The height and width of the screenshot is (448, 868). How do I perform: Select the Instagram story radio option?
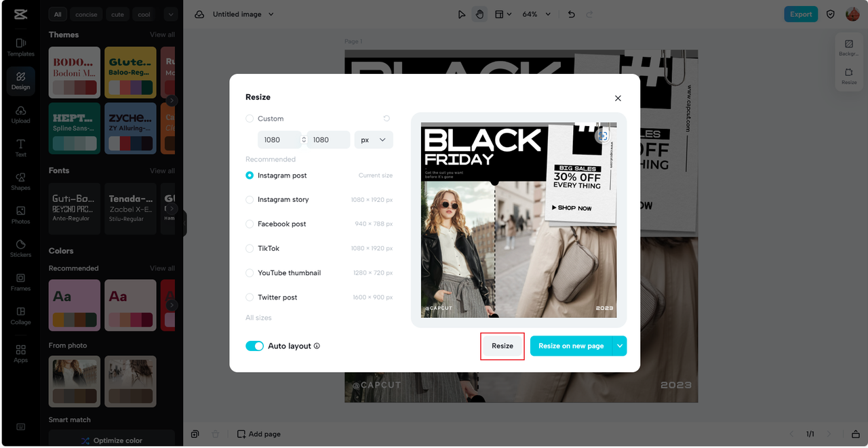pyautogui.click(x=250, y=200)
